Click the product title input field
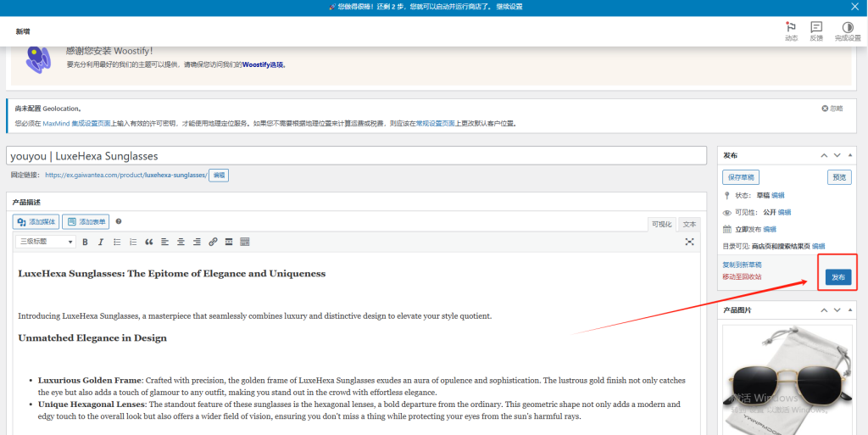 point(356,156)
